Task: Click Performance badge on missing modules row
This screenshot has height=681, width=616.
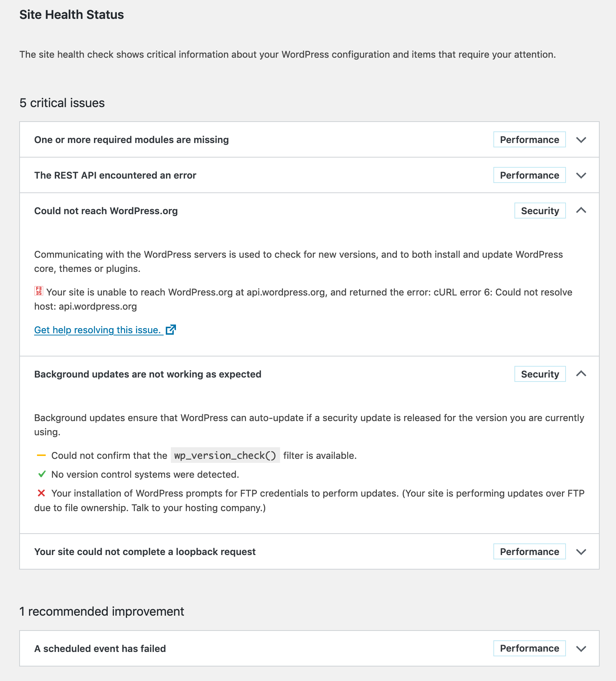Action: click(x=529, y=140)
